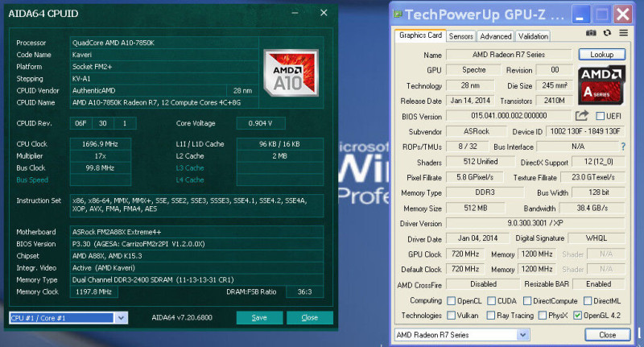Click the AMD A10 logo in AIDA64

291,73
